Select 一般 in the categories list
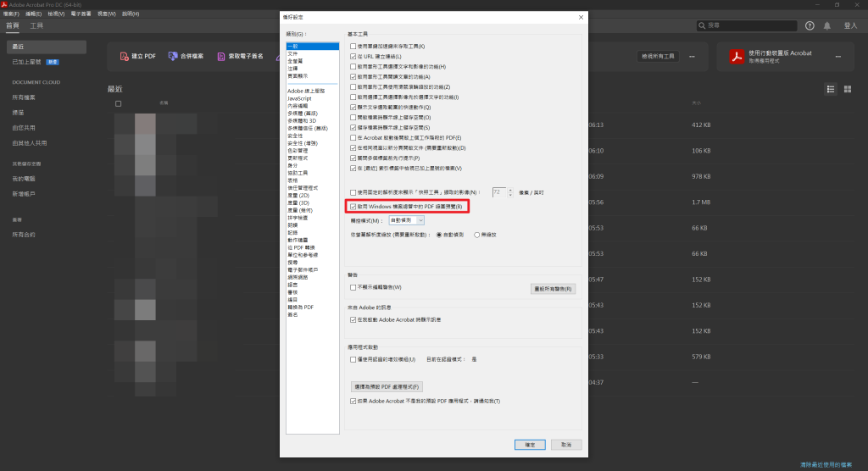Viewport: 868px width, 471px height. tap(312, 46)
